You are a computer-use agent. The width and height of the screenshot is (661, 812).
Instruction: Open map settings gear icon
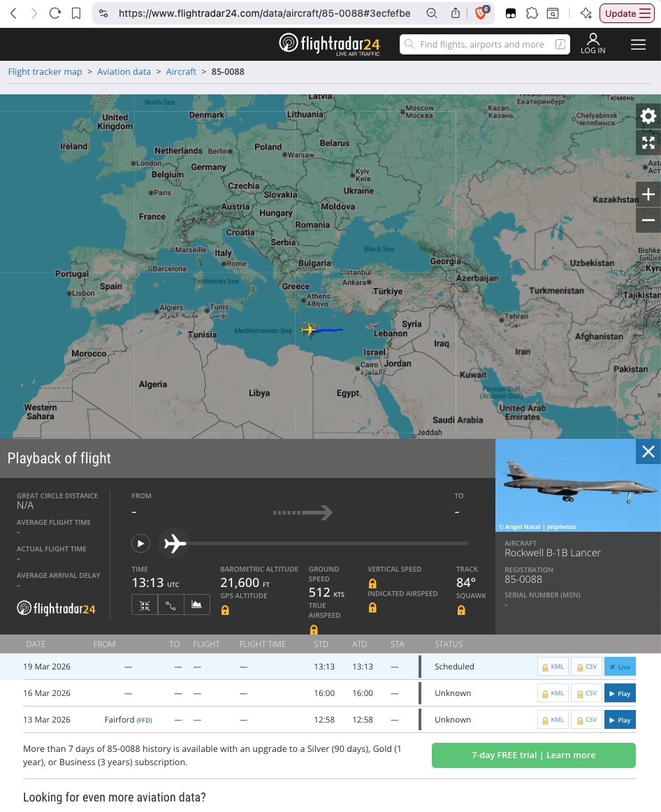pos(648,115)
